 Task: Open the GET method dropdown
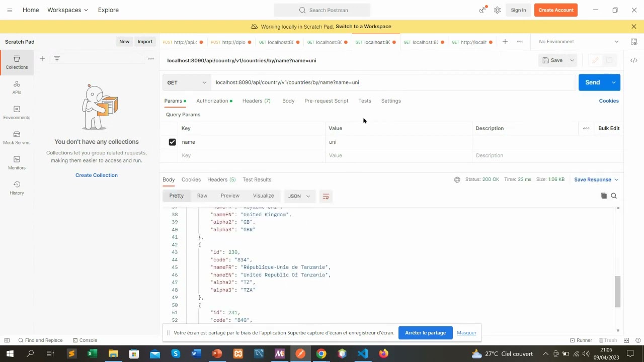click(x=186, y=82)
